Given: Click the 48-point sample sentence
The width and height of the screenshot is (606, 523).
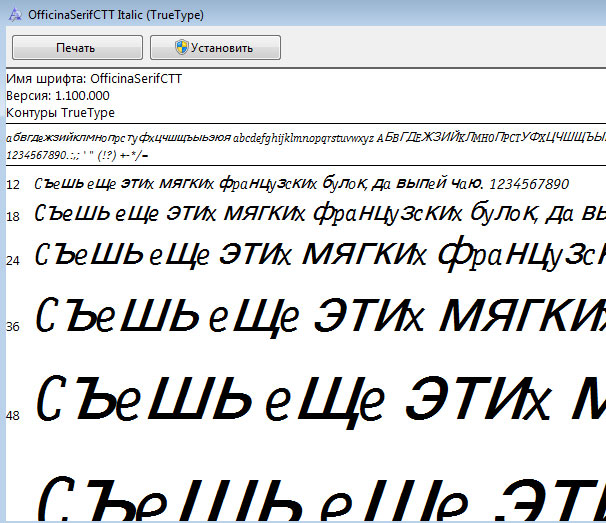Looking at the screenshot, I should pyautogui.click(x=321, y=400).
